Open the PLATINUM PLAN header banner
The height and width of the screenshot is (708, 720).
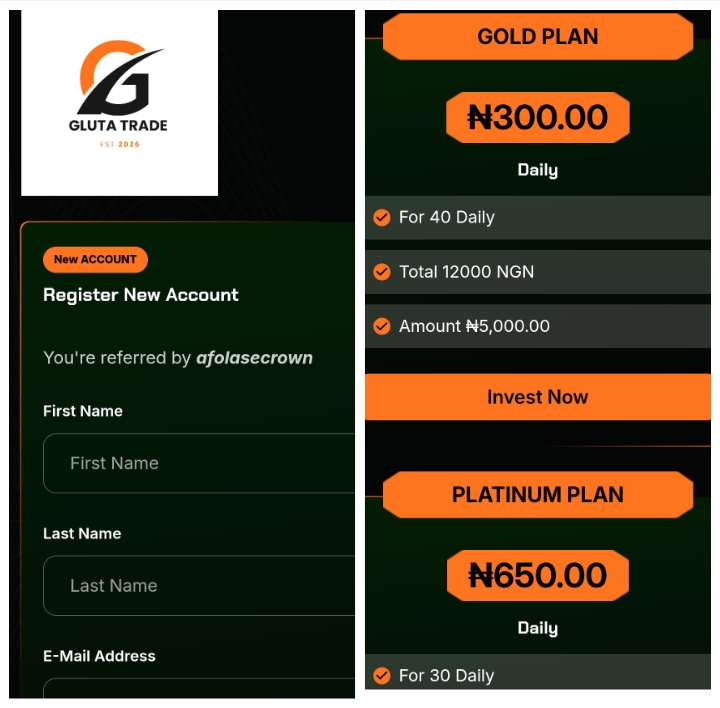538,494
